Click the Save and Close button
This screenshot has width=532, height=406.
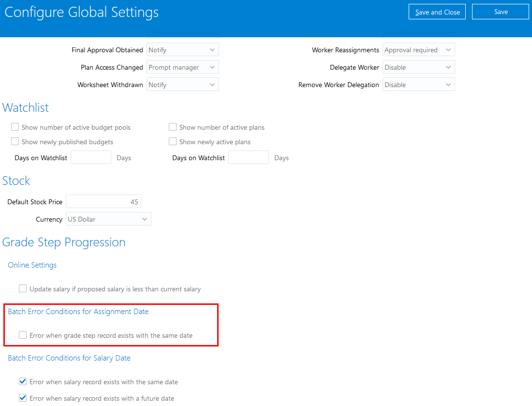pyautogui.click(x=437, y=12)
